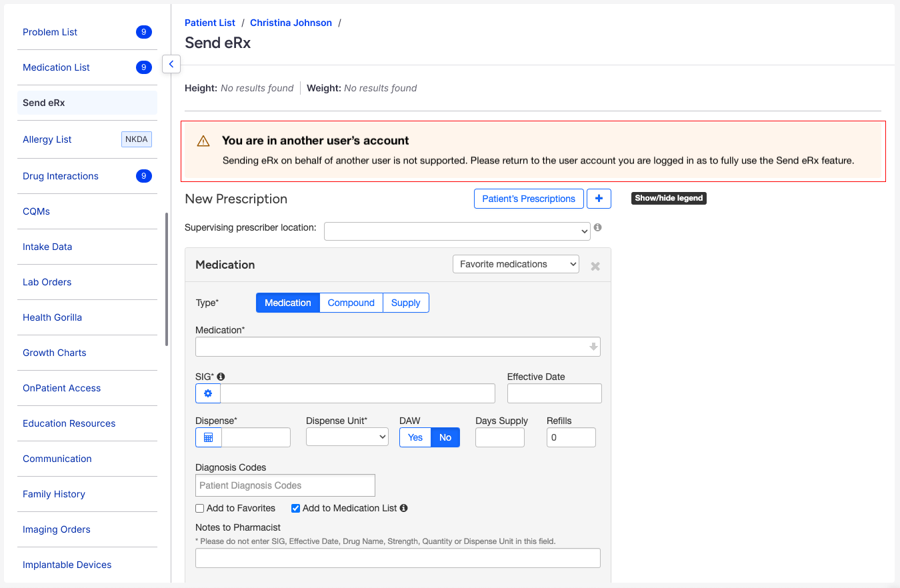Image resolution: width=900 pixels, height=588 pixels.
Task: Open the Favorite medications dropdown
Action: (516, 264)
